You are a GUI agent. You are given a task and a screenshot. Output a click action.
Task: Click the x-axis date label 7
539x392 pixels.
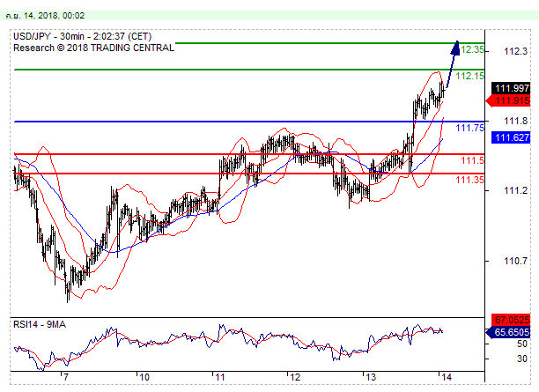(x=66, y=377)
